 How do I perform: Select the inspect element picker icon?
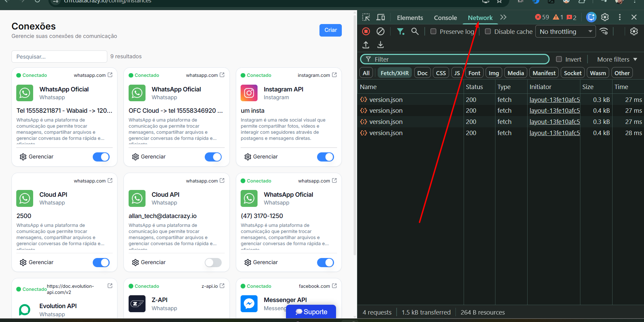[366, 17]
